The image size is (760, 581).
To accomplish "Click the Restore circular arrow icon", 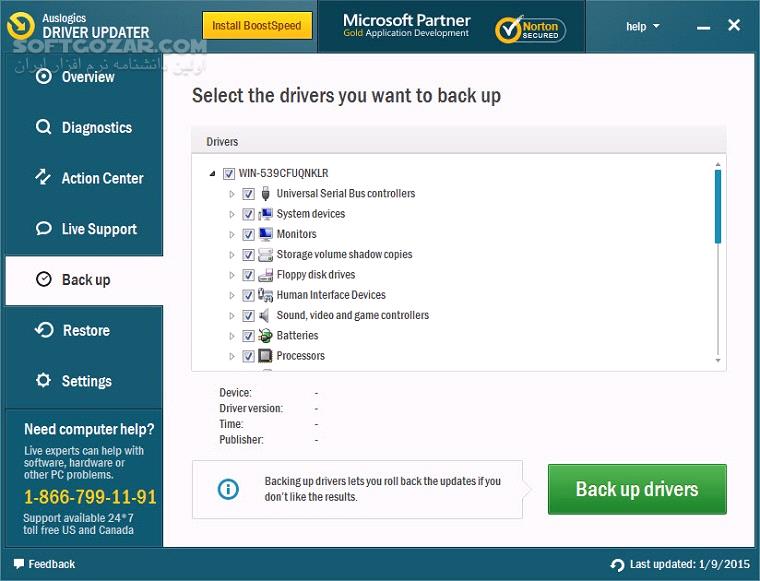I will tap(44, 330).
